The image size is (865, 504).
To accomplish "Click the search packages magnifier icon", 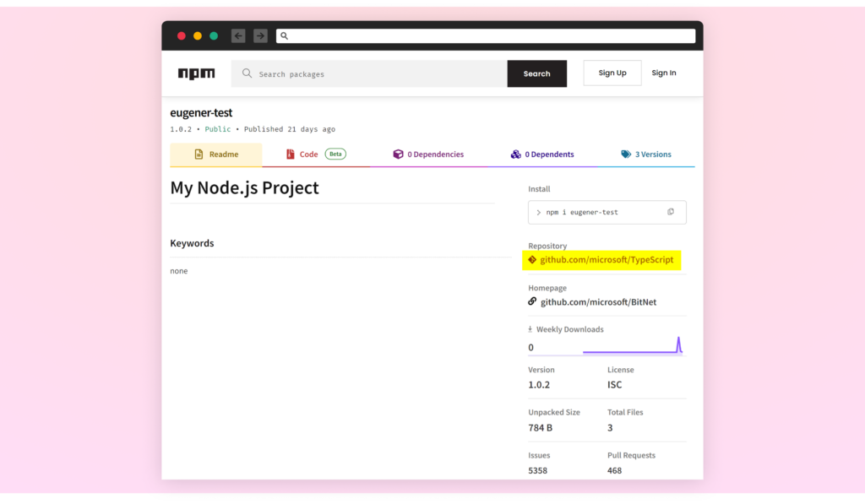I will [x=248, y=73].
